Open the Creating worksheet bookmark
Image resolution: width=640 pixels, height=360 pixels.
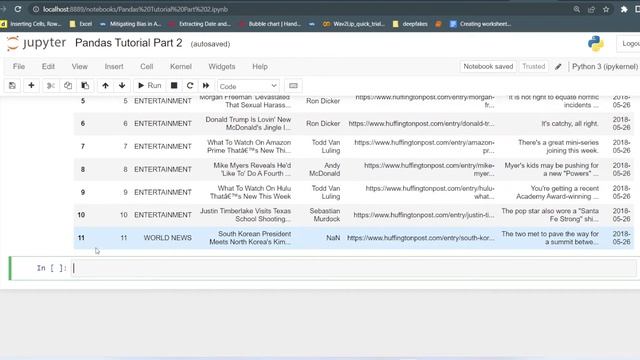(480, 24)
